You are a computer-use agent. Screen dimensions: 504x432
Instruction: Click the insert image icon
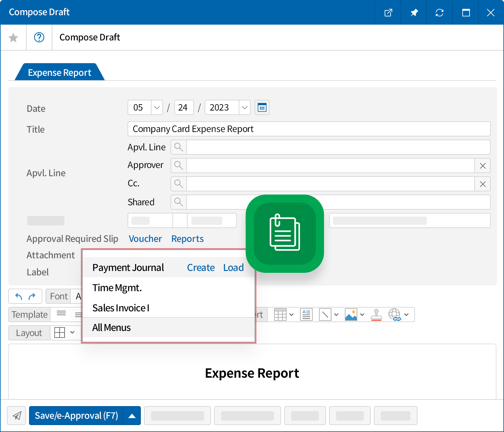point(351,315)
